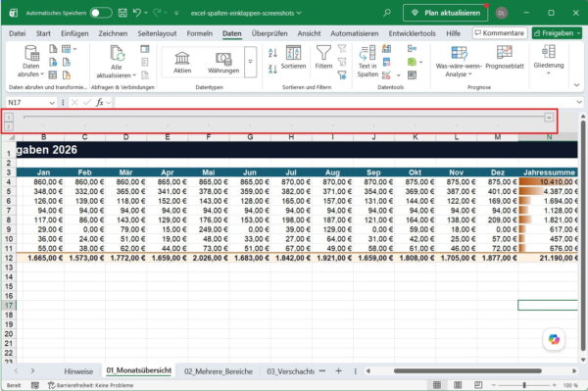Select sheet tab 02_Mehrere_Bereiche

pyautogui.click(x=219, y=371)
